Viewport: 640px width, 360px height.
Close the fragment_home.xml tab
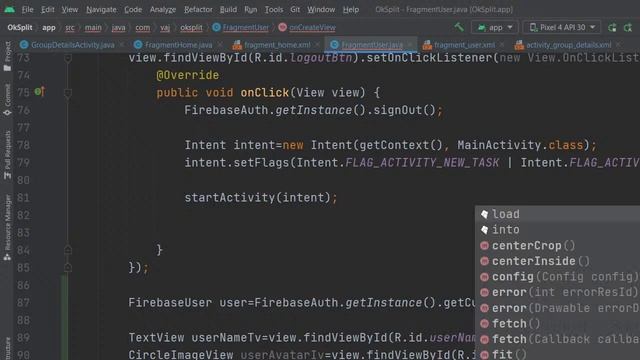point(318,45)
